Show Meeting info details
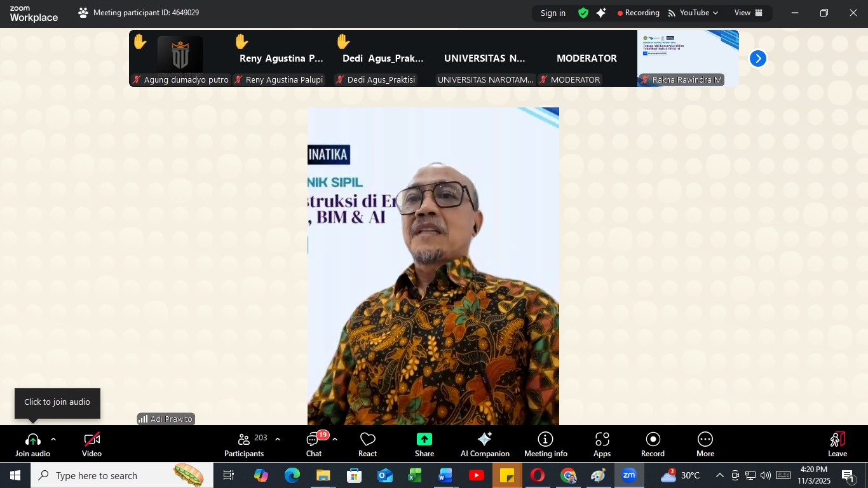The image size is (868, 488). pyautogui.click(x=545, y=444)
